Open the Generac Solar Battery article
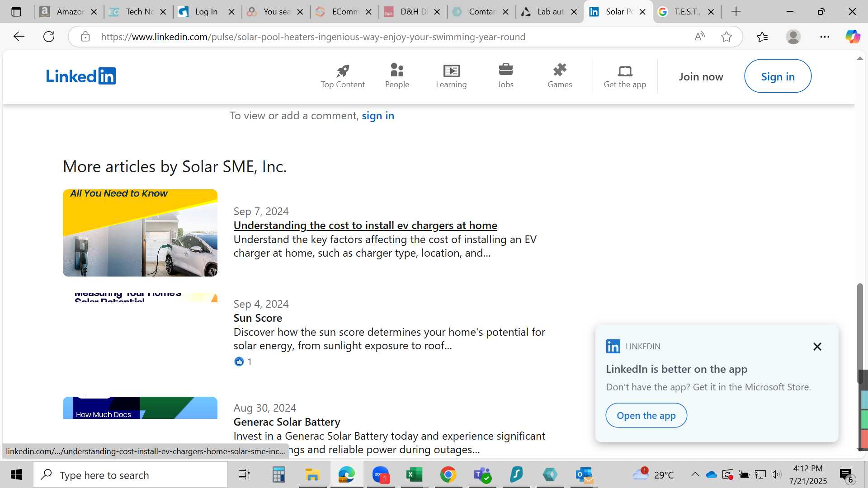 tap(287, 422)
